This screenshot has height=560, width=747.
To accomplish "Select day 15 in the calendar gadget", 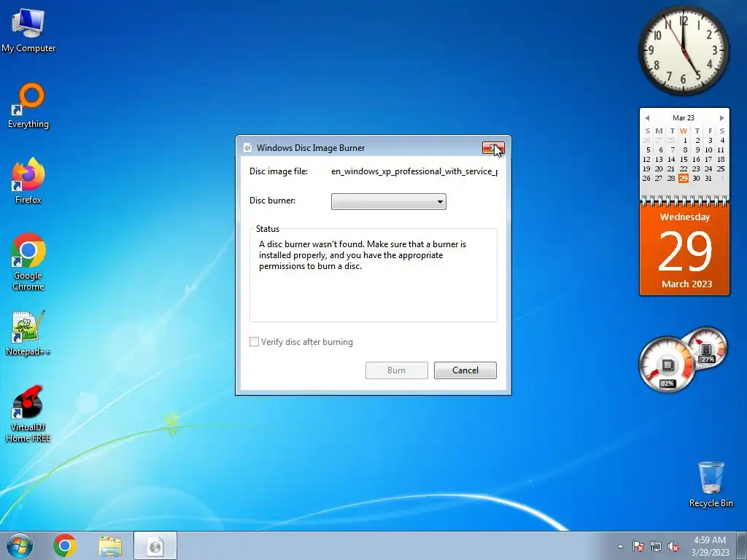I will pyautogui.click(x=684, y=160).
